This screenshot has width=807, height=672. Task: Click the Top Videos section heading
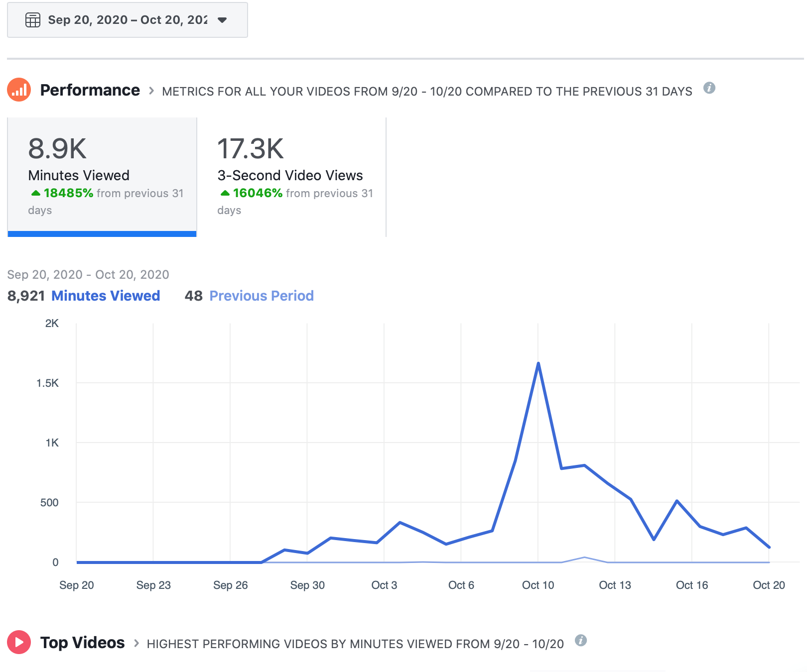[82, 643]
